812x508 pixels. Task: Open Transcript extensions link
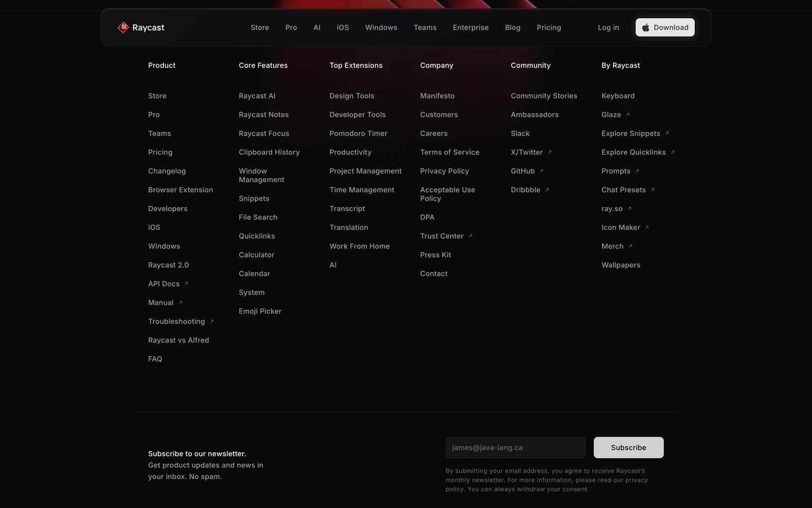(348, 209)
